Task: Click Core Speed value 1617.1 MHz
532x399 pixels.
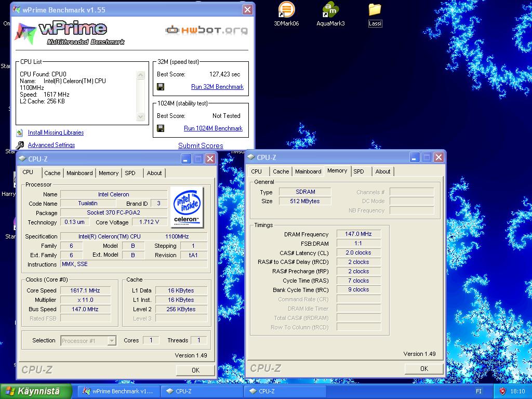Action: [x=85, y=290]
